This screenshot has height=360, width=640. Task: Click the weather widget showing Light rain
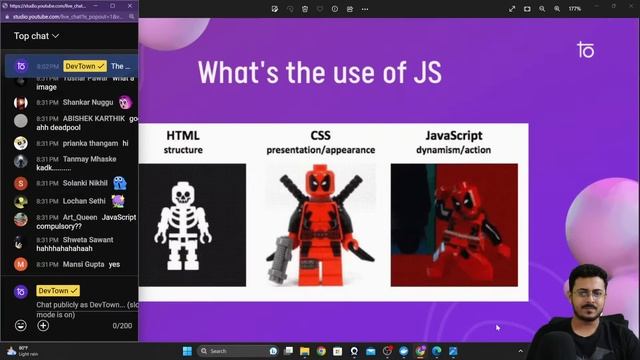coord(23,351)
